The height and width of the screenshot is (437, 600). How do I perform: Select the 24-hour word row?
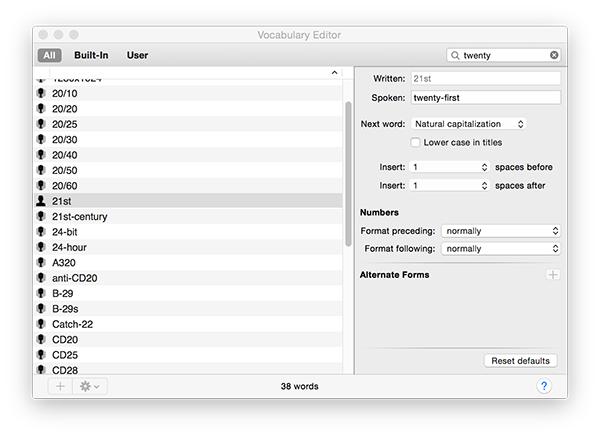[x=188, y=247]
